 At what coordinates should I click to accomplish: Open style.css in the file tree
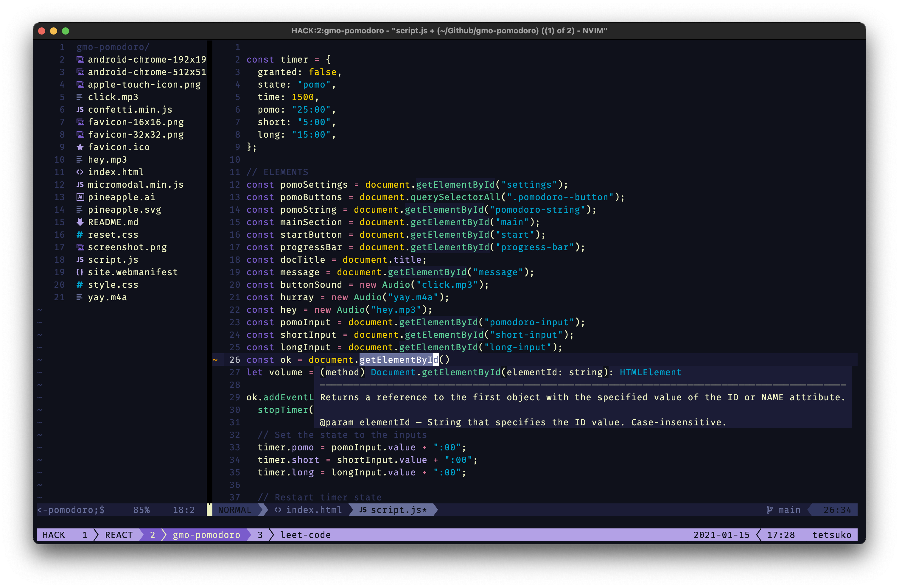pos(113,285)
